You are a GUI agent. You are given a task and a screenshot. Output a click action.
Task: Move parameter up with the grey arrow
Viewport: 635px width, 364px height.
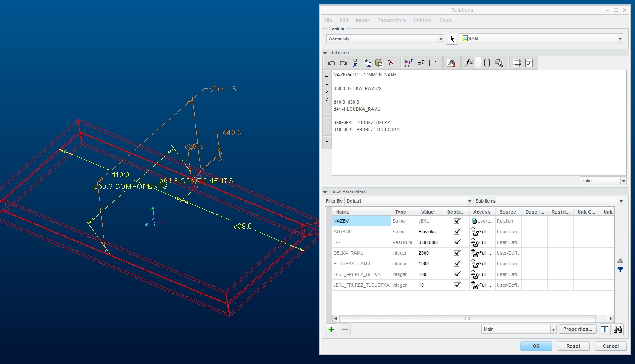tap(620, 260)
